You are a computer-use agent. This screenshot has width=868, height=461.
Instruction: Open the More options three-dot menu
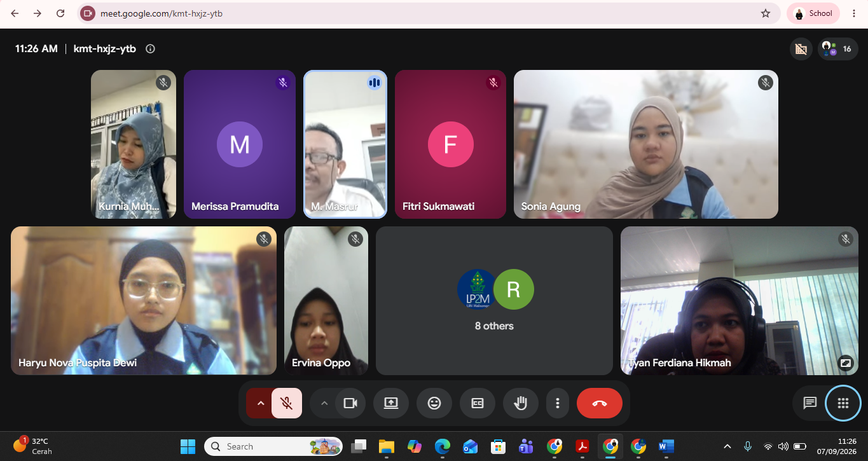click(x=558, y=403)
